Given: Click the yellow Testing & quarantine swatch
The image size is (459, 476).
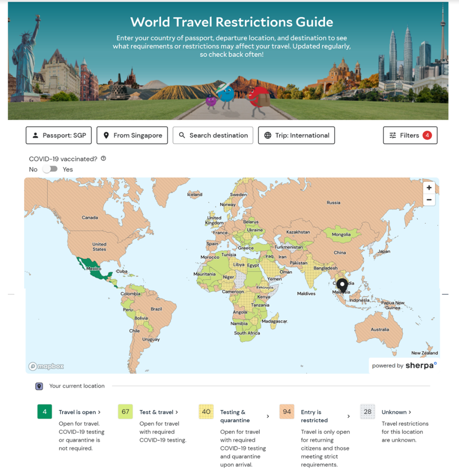Looking at the screenshot, I should coord(206,412).
